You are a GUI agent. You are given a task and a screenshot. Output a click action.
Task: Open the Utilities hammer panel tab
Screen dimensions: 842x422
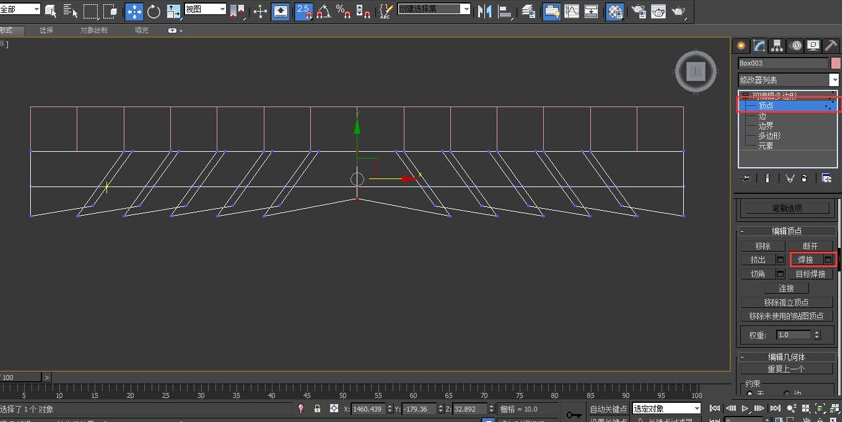pos(831,46)
